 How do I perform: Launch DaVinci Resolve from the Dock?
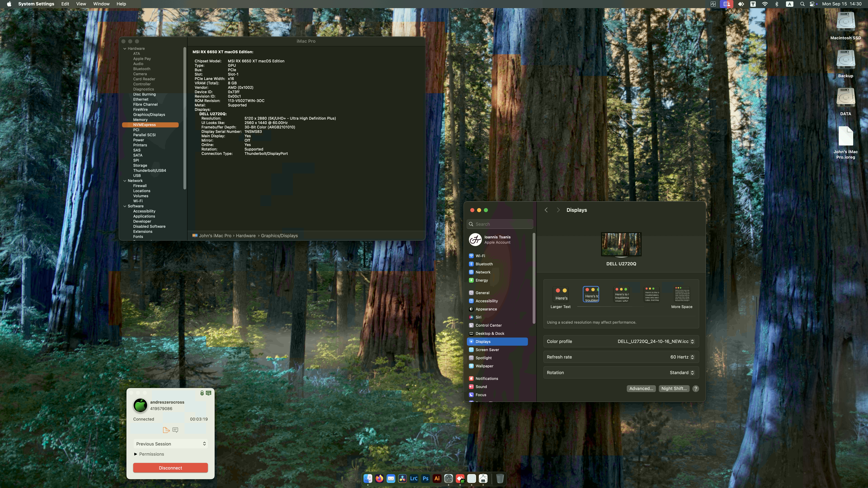tap(402, 479)
